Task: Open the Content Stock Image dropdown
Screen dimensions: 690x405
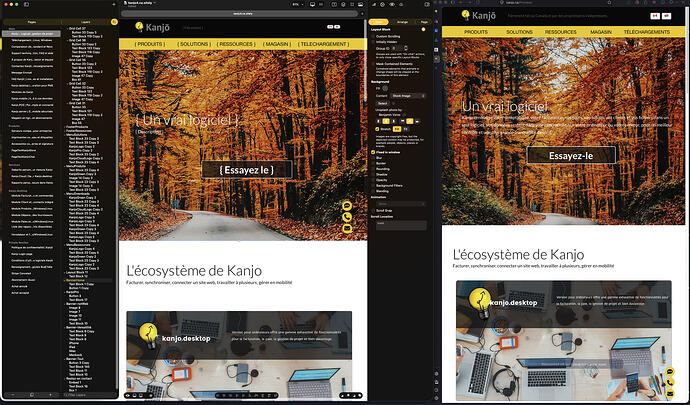Action: coord(408,96)
